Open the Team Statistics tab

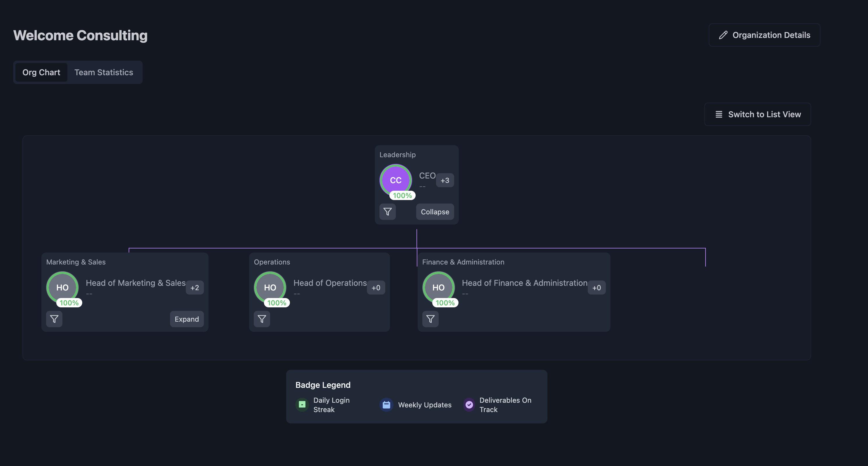click(104, 72)
